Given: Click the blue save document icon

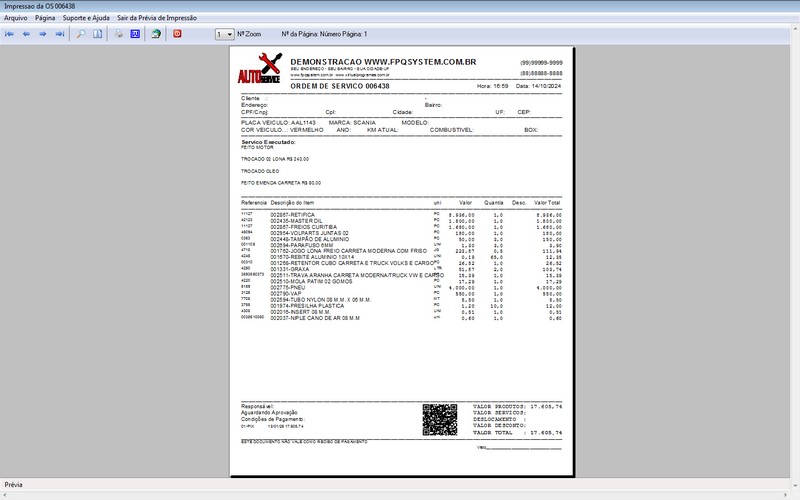Looking at the screenshot, I should click(x=135, y=34).
